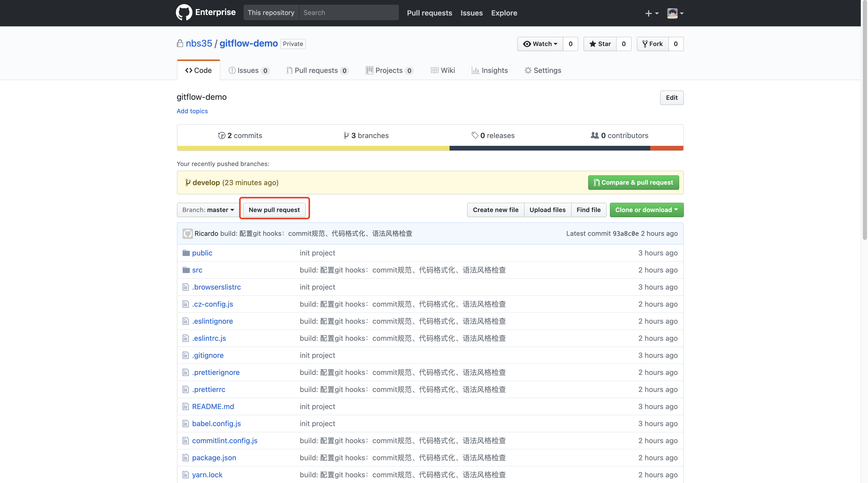This screenshot has width=868, height=483.
Task: Open the latest commit message link
Action: coord(316,233)
